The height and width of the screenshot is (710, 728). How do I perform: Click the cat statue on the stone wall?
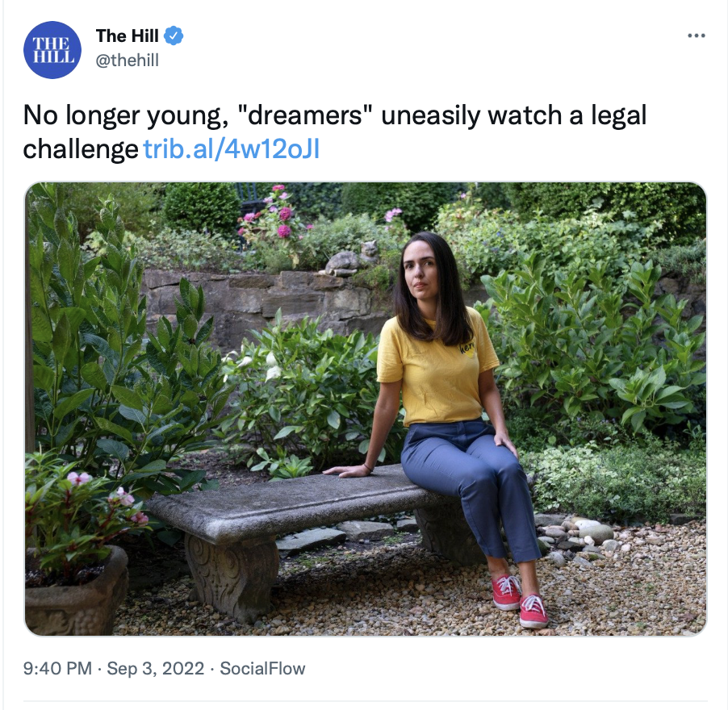coord(351,259)
